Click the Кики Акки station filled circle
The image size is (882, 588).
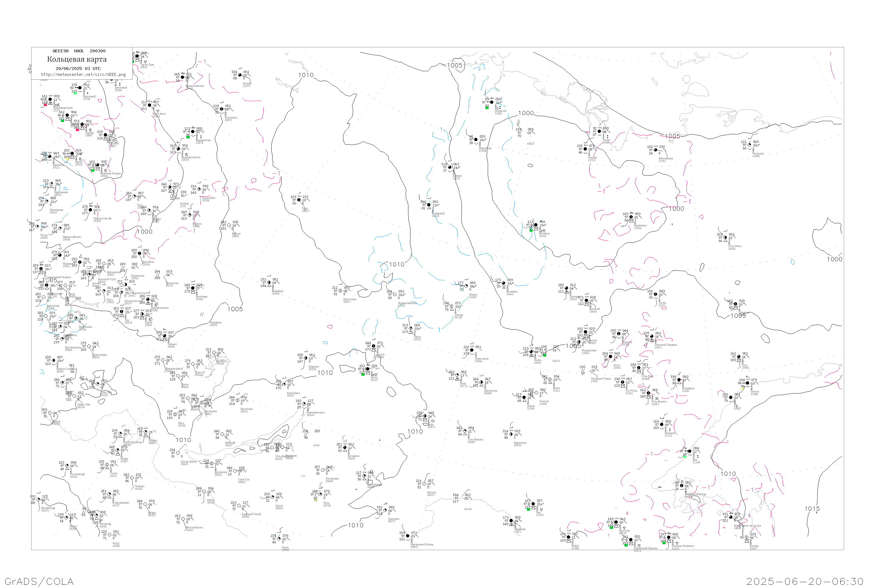[150, 105]
